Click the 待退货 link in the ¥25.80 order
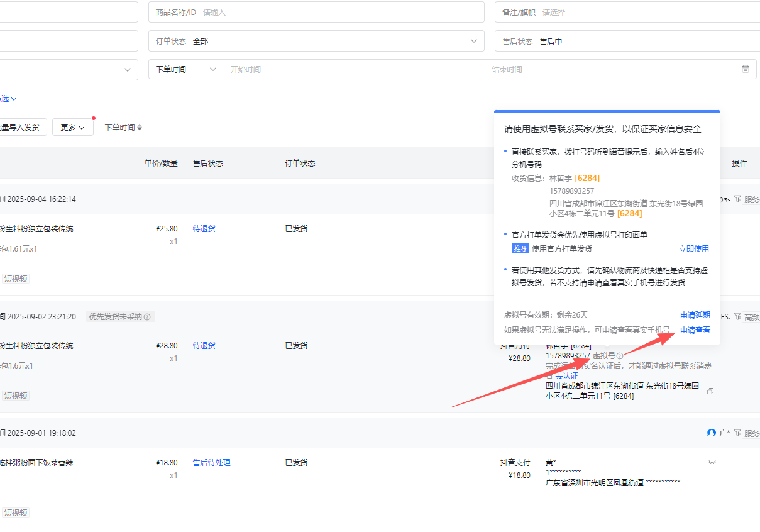 click(204, 229)
